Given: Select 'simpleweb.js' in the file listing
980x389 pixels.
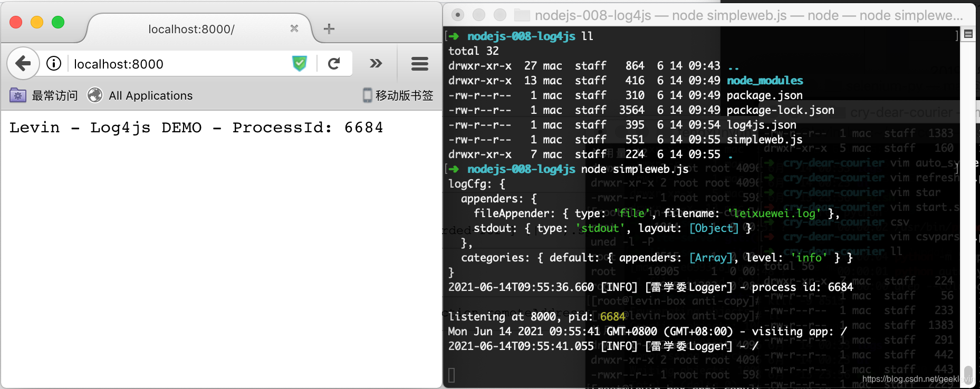Looking at the screenshot, I should (765, 140).
